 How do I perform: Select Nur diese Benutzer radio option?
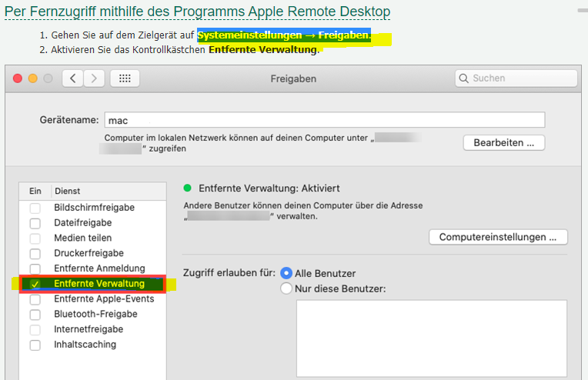tap(287, 288)
